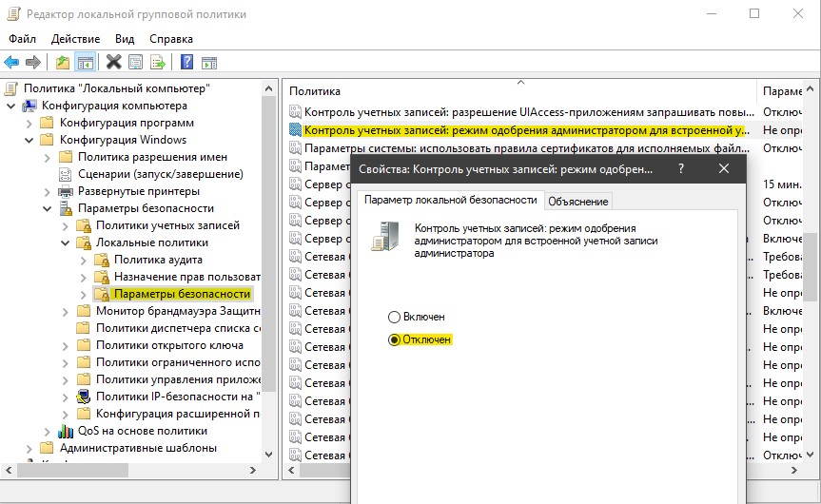Click the Конфигурация компьютера computer icon
Screen dimensions: 821x504
coord(29,106)
